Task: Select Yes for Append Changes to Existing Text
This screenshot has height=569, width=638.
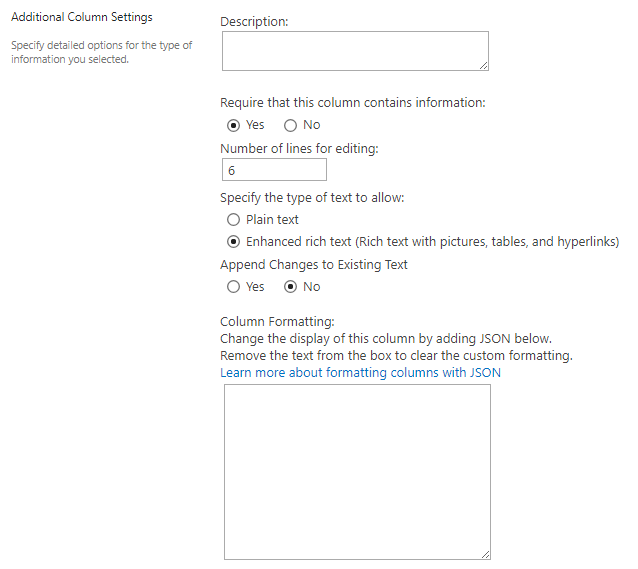Action: (x=233, y=287)
